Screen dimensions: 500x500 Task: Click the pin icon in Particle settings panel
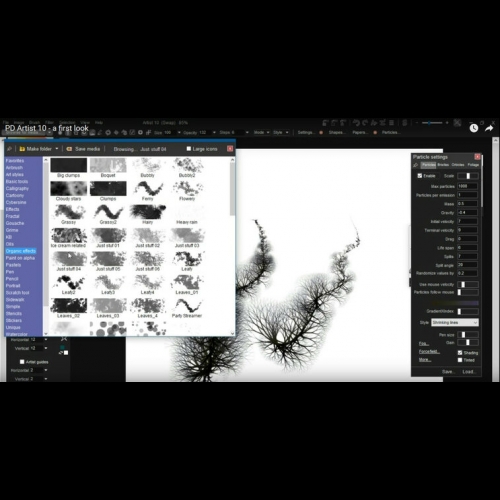[x=415, y=165]
